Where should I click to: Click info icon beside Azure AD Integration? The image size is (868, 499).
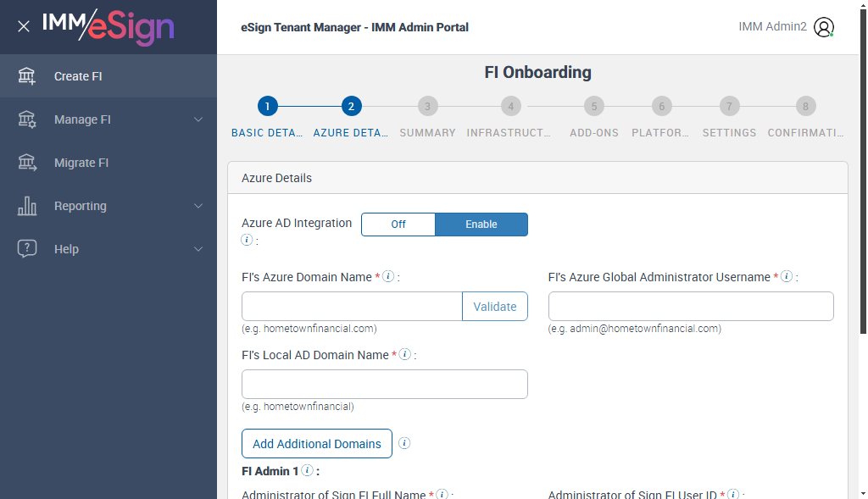pyautogui.click(x=247, y=240)
